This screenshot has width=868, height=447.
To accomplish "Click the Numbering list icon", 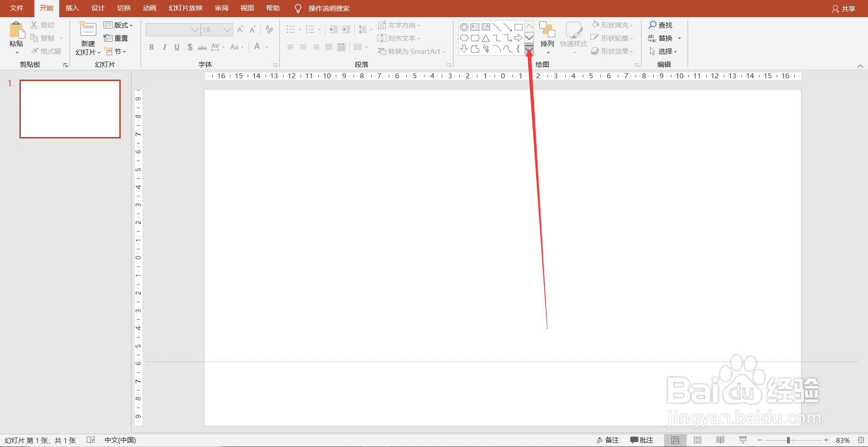I will pos(310,29).
